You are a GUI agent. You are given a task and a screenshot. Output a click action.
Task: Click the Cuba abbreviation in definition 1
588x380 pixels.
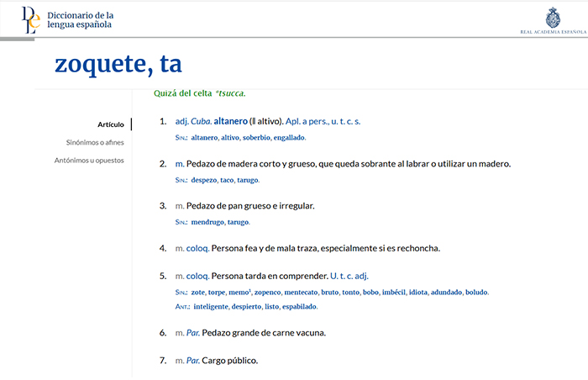click(x=202, y=122)
